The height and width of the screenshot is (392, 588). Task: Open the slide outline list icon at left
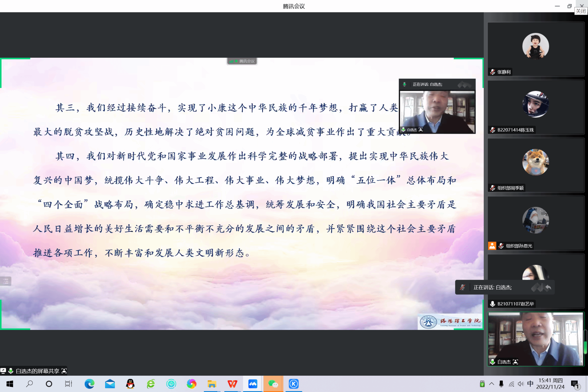[6, 281]
